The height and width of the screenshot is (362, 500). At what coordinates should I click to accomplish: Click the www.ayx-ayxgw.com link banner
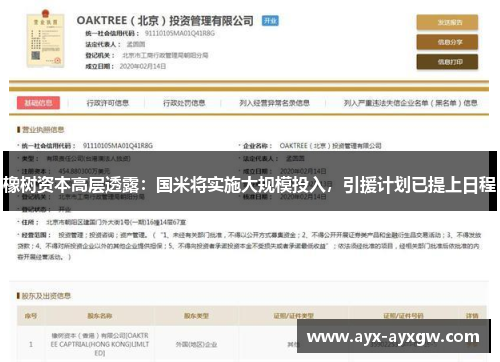394,336
